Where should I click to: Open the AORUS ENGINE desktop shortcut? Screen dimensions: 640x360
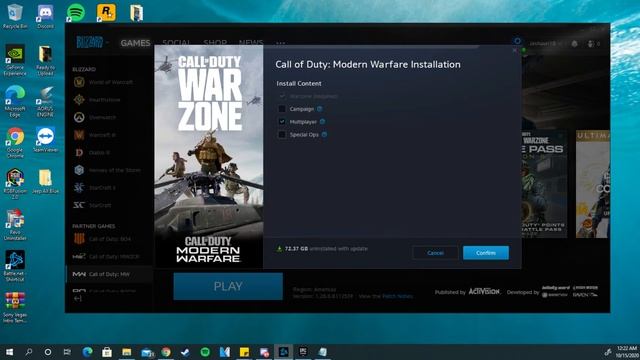pyautogui.click(x=45, y=101)
